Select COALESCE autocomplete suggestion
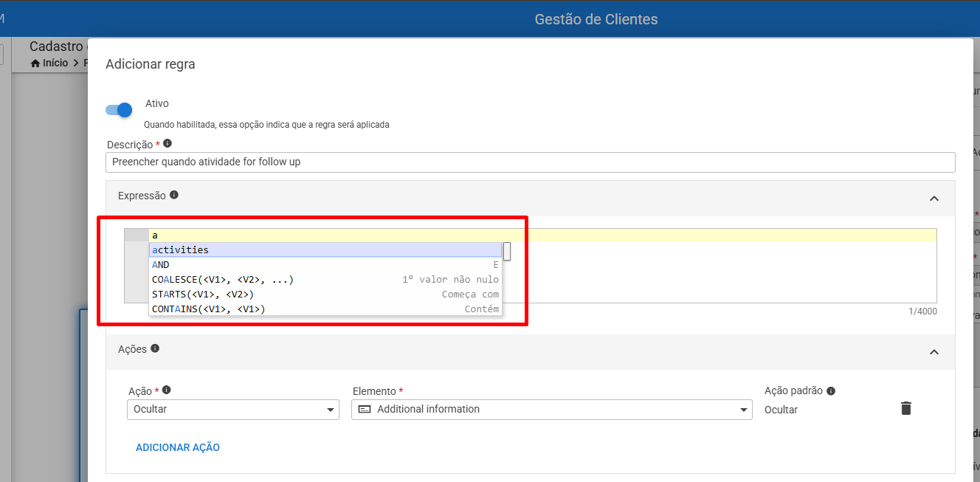 point(325,279)
